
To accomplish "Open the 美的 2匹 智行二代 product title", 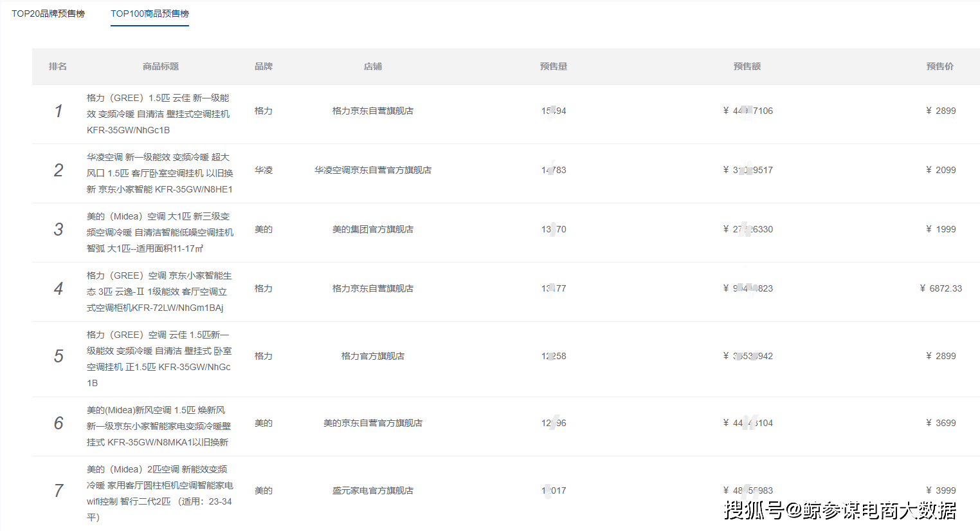I will pos(160,493).
